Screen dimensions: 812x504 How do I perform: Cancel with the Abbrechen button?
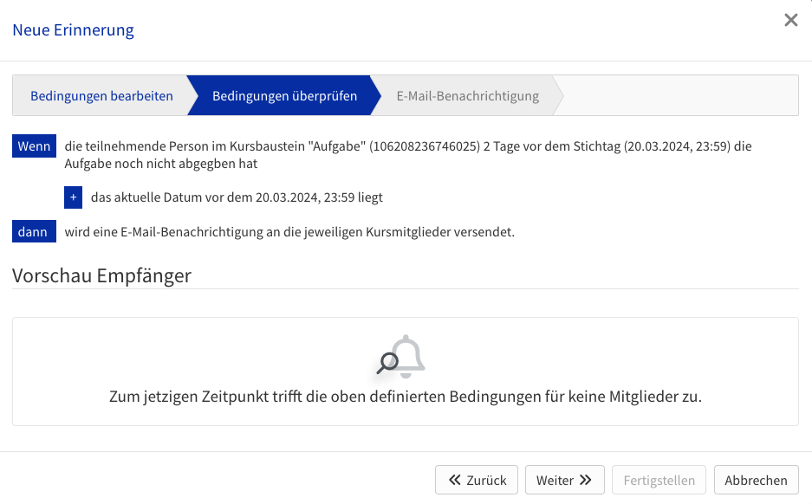[x=756, y=481]
